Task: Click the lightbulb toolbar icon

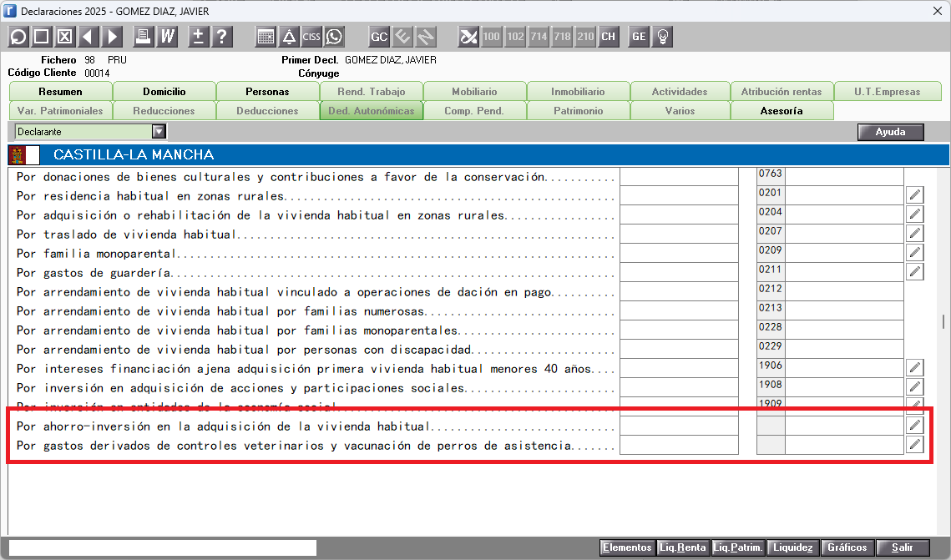Action: pyautogui.click(x=663, y=37)
